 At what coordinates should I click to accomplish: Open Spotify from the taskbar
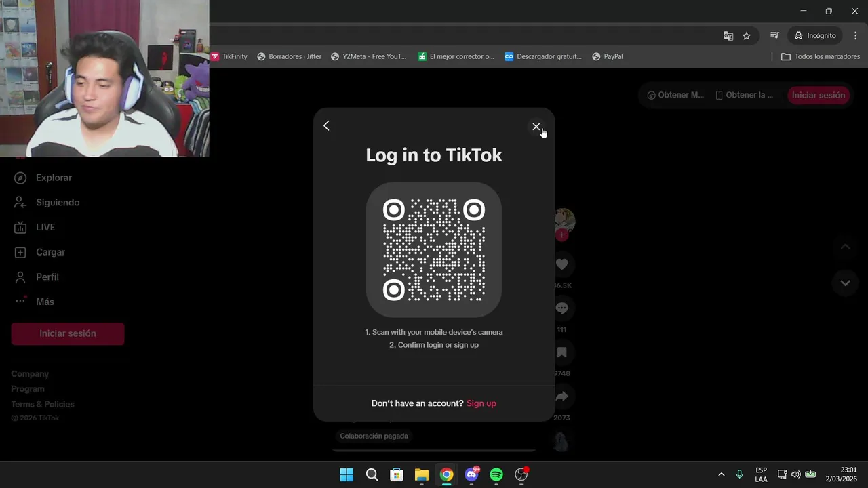[x=496, y=474]
